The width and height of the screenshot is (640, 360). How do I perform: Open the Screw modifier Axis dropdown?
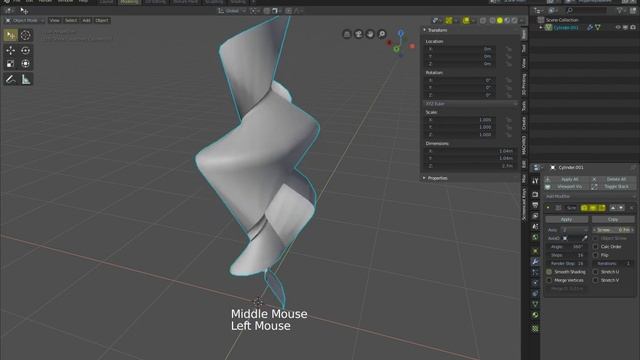(574, 230)
